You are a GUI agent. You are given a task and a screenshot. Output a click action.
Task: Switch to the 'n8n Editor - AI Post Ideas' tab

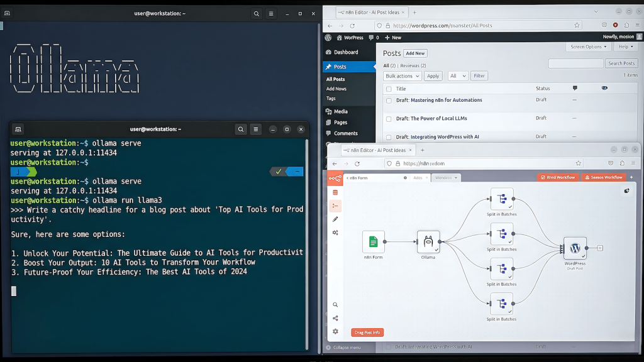(370, 11)
